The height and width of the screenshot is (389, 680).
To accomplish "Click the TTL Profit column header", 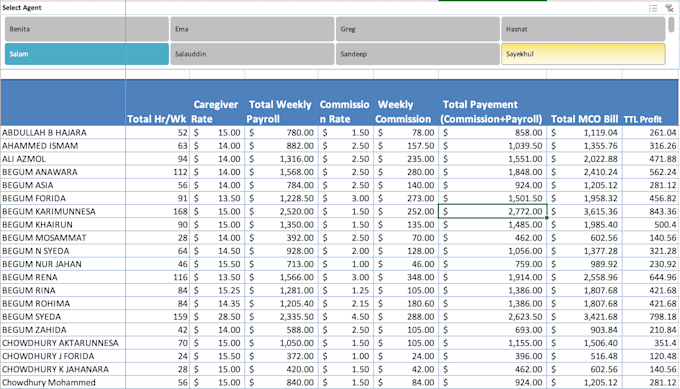I will click(651, 103).
